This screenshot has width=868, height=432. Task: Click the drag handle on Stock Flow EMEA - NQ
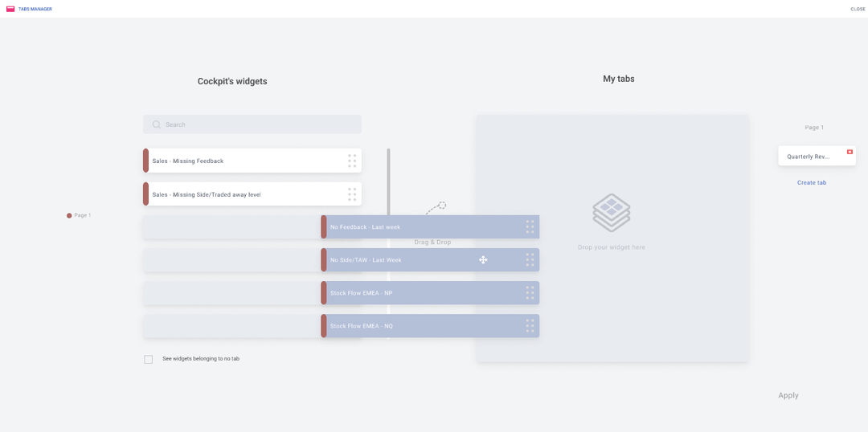coord(530,326)
